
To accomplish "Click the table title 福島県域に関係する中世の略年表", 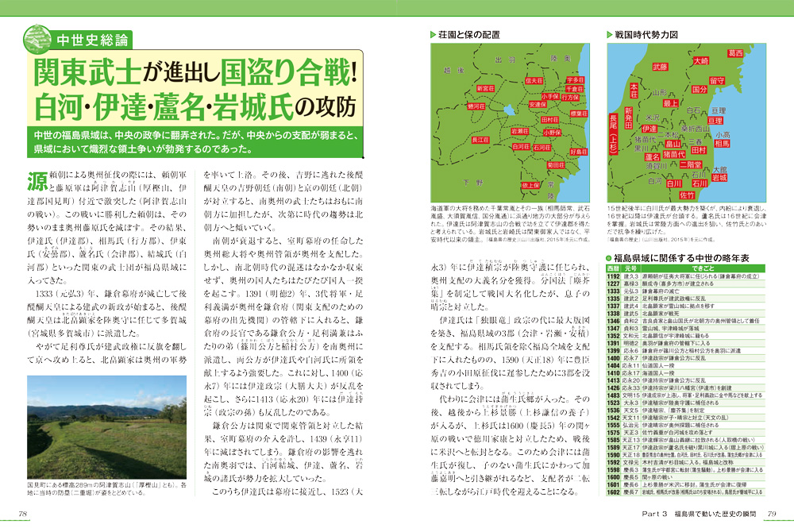I will click(681, 258).
